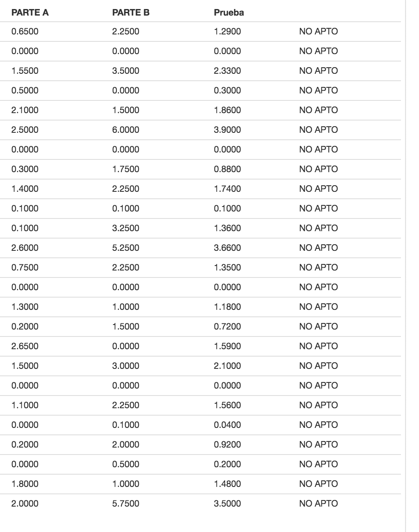The width and height of the screenshot is (419, 532).
Task: Select the 0.8800 Prueba value
Action: 228,169
